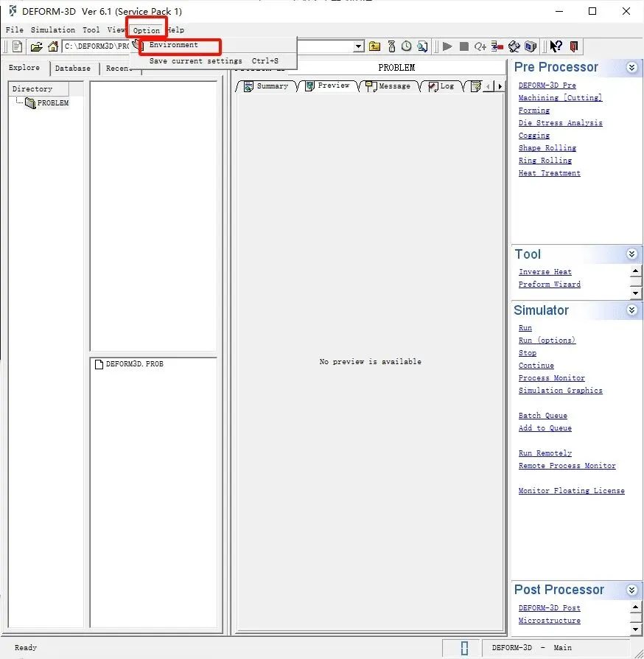This screenshot has width=644, height=659.
Task: Open the Message tab
Action: pyautogui.click(x=388, y=86)
